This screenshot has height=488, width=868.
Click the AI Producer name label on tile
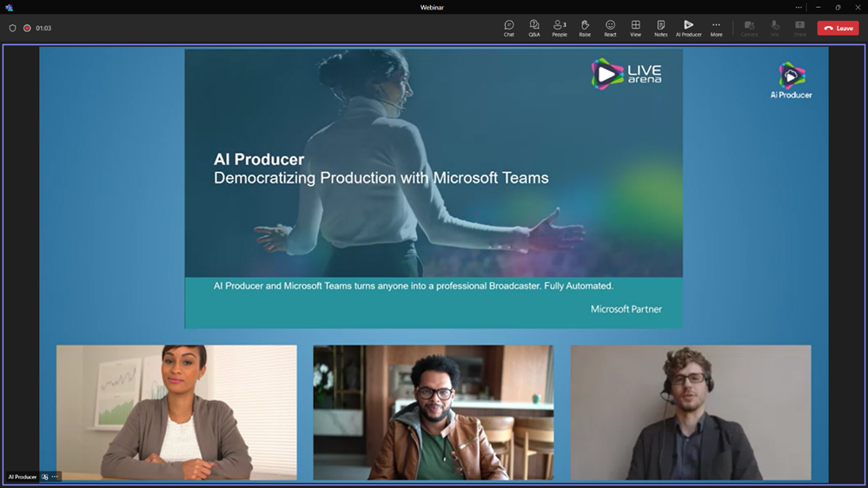tap(22, 477)
